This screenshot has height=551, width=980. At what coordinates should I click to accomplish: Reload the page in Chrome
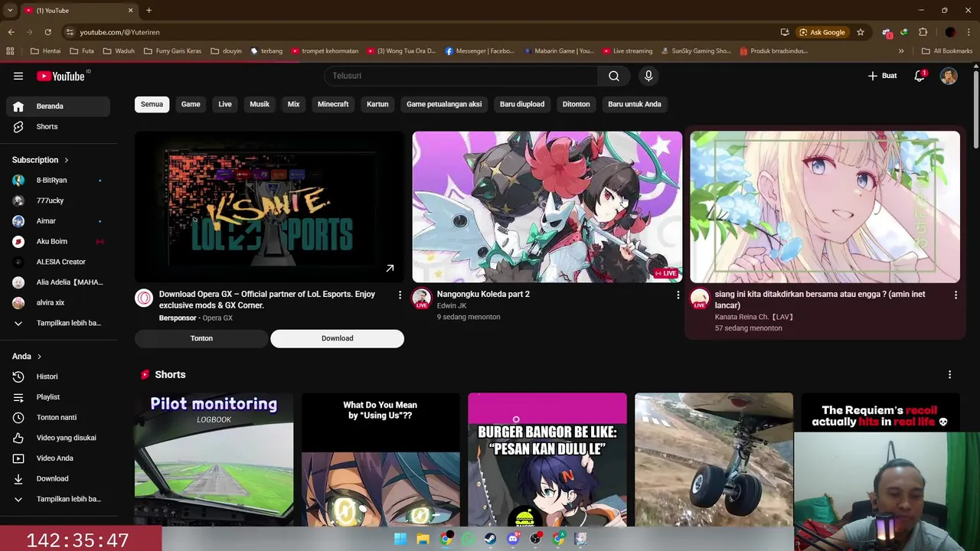[47, 32]
